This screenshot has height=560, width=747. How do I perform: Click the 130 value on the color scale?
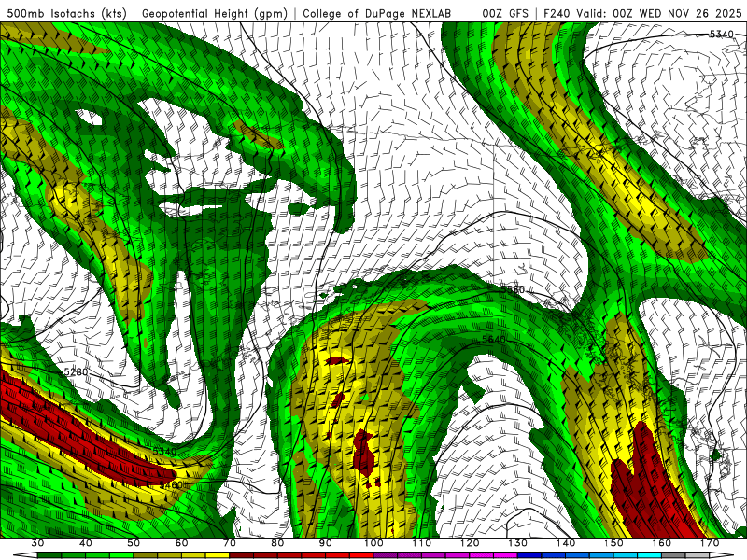(x=518, y=543)
